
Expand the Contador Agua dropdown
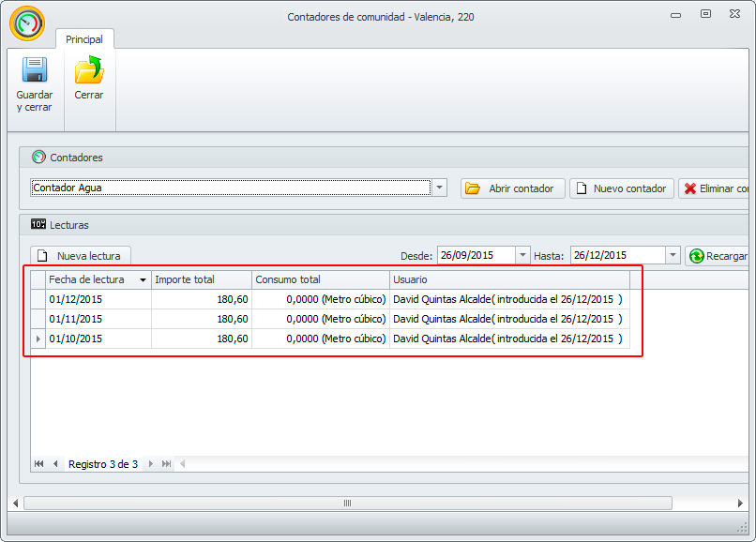click(x=440, y=188)
